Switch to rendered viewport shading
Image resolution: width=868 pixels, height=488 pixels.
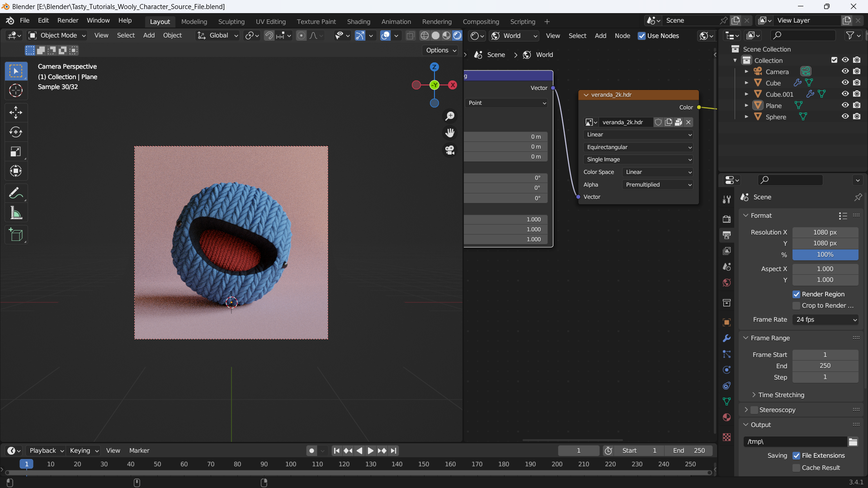pos(457,36)
